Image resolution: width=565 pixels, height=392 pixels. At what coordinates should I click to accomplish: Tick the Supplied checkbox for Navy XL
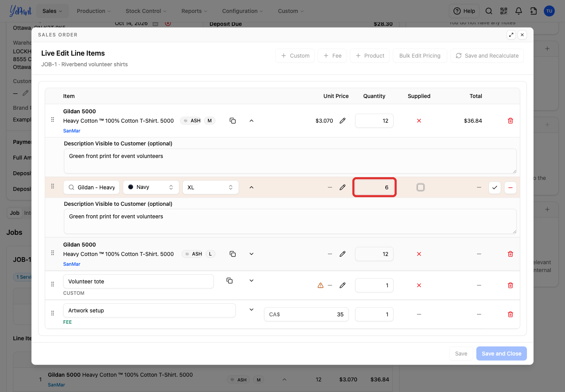tap(421, 187)
